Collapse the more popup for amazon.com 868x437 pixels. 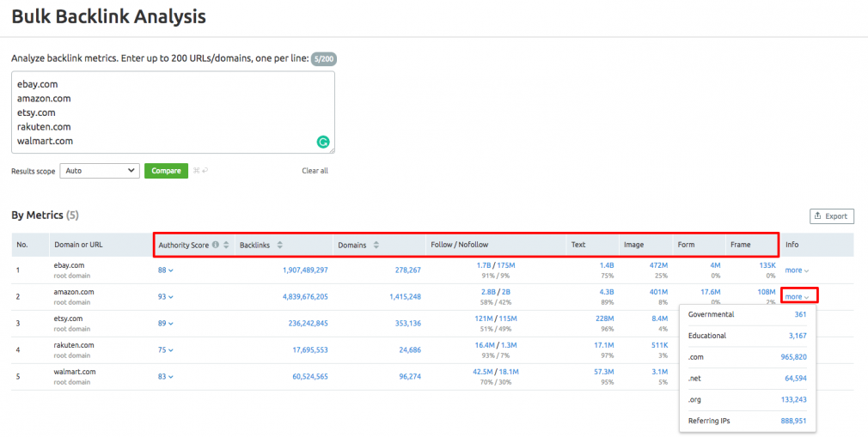coord(797,297)
